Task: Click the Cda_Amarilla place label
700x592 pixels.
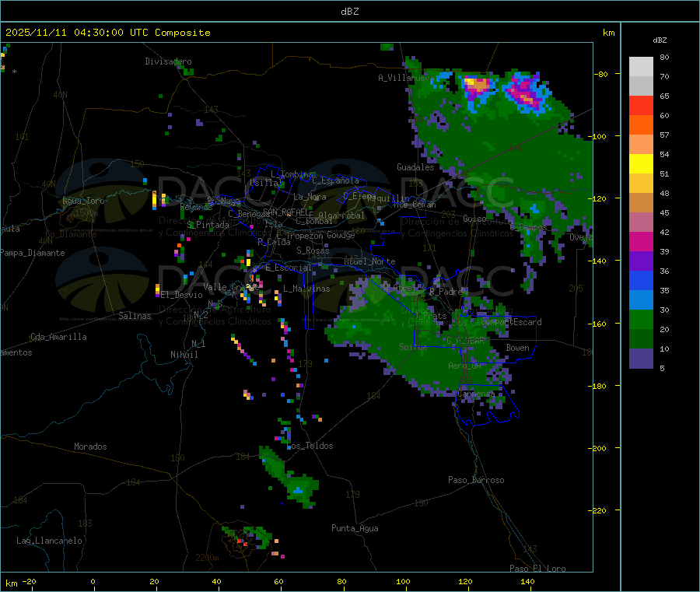Action: pyautogui.click(x=58, y=337)
